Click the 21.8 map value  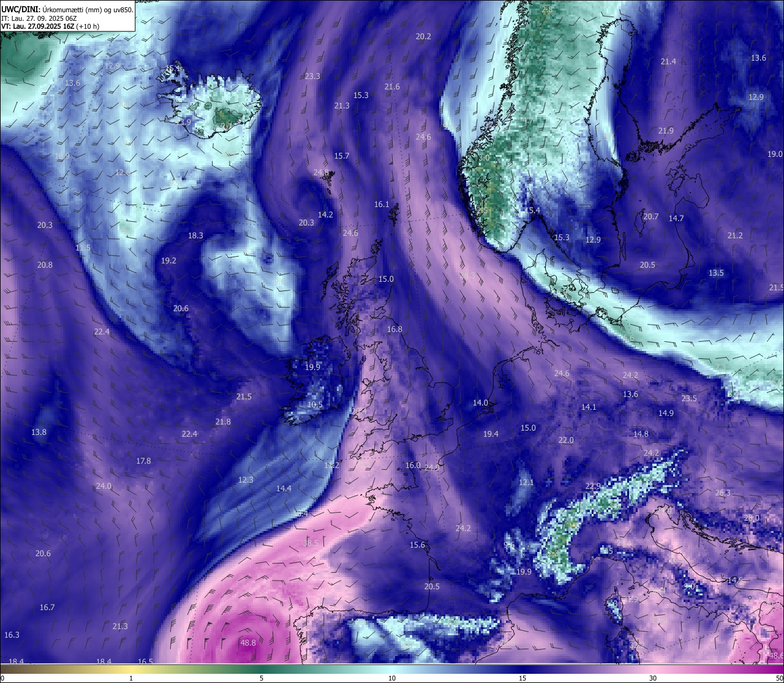click(x=223, y=421)
